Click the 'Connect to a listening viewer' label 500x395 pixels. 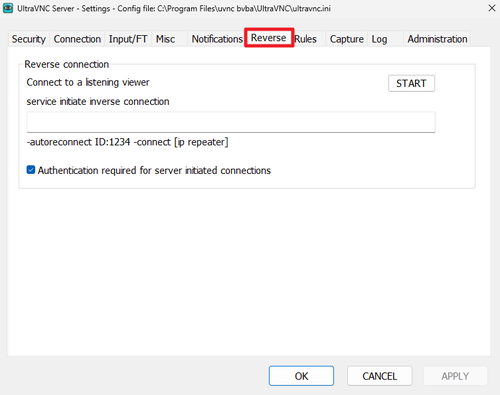tap(88, 82)
